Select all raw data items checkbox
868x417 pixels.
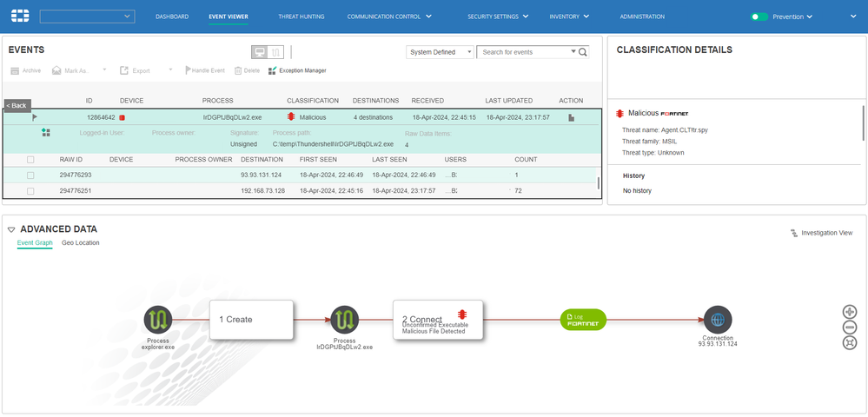pos(30,160)
